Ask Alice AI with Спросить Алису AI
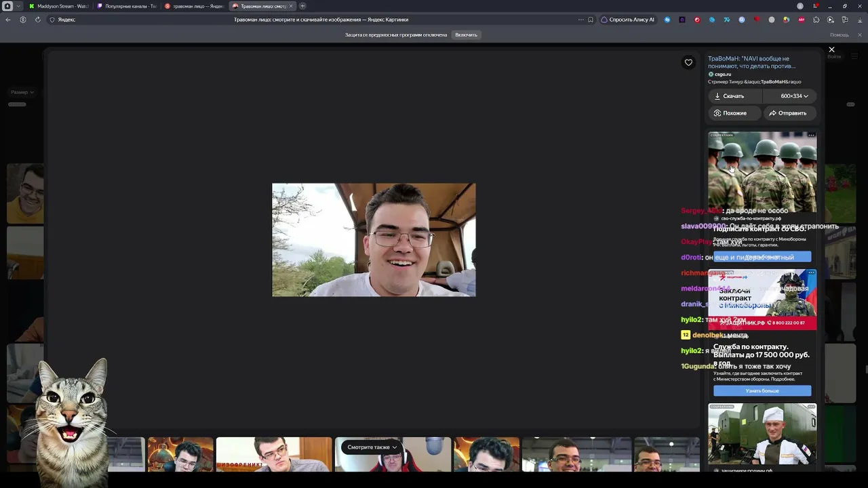868x488 pixels. pyautogui.click(x=628, y=20)
